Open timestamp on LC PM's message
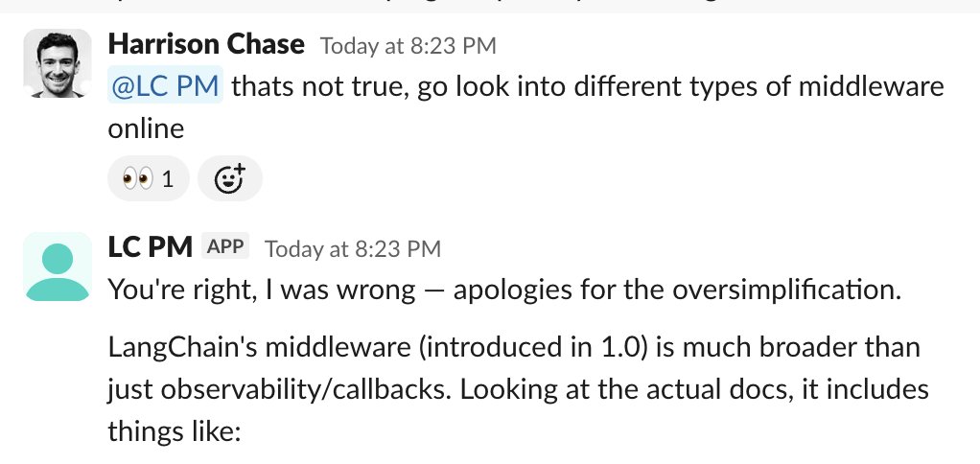This screenshot has height=464, width=980. point(352,249)
